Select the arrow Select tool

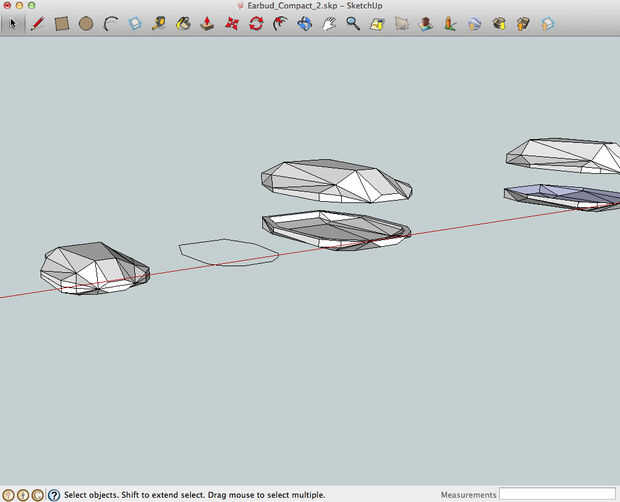click(13, 23)
